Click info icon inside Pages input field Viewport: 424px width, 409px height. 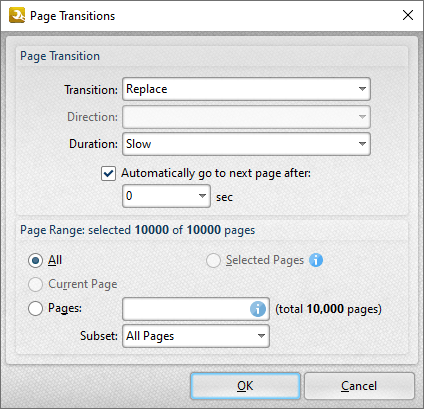pos(258,309)
